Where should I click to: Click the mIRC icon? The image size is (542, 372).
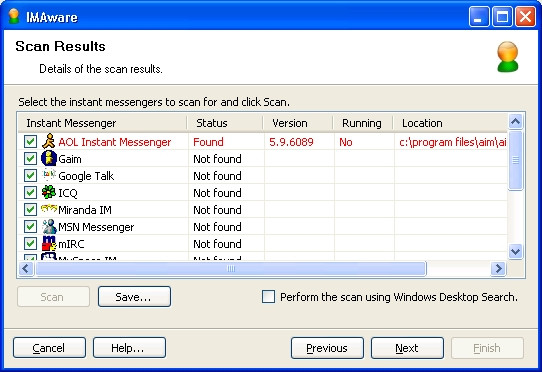(49, 243)
